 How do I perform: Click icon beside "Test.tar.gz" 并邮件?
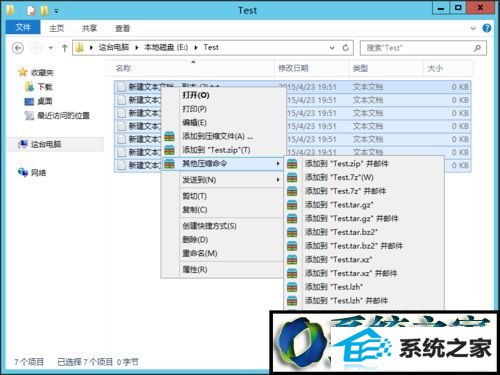[292, 218]
